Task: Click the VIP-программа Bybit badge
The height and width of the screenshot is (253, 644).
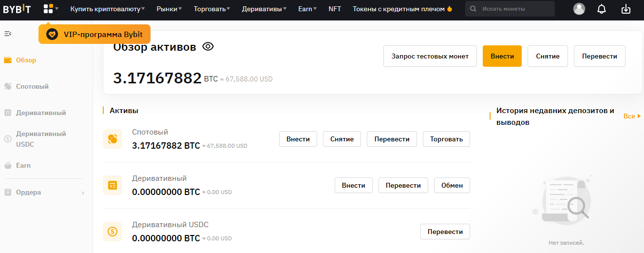Action: (x=95, y=34)
